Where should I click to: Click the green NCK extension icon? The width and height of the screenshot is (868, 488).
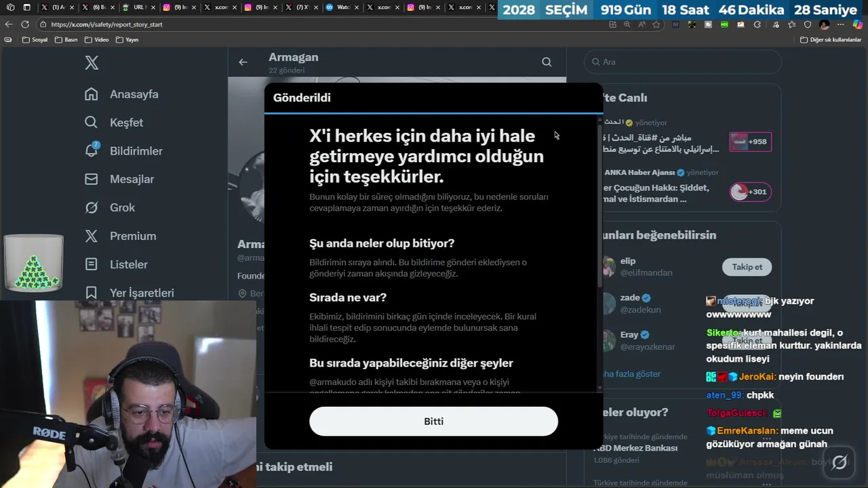(724, 24)
